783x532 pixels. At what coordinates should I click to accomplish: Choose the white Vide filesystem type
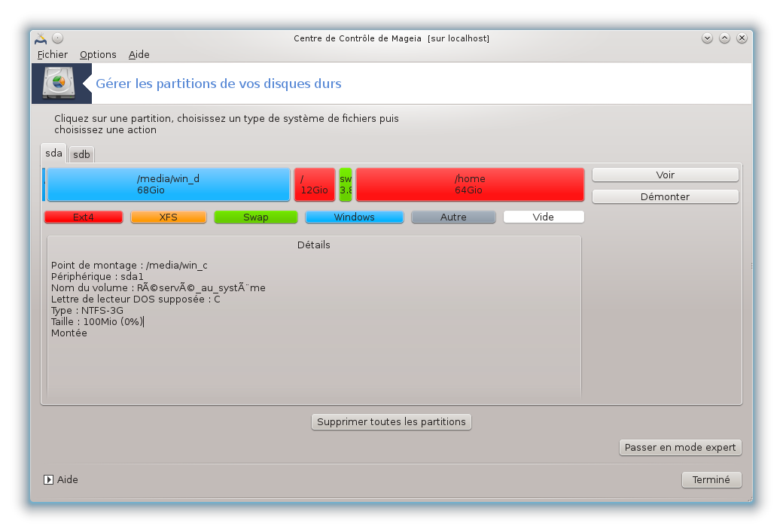544,217
